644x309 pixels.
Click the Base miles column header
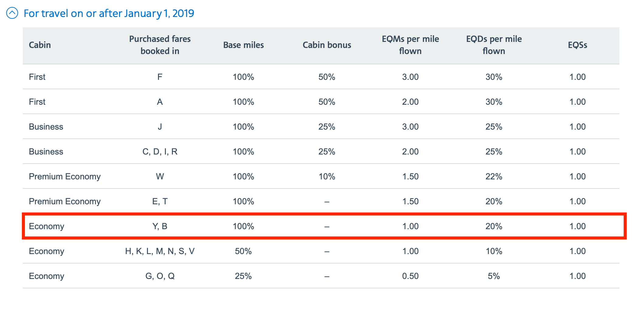pos(243,45)
